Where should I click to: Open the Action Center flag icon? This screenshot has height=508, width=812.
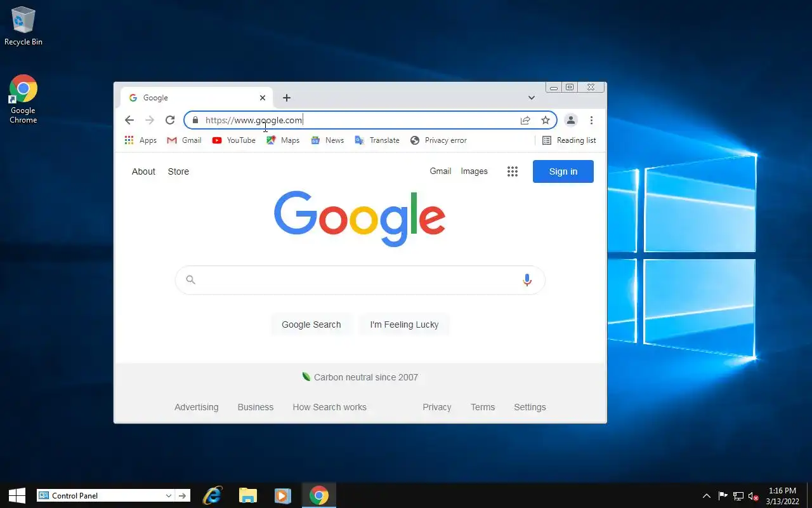coord(723,496)
